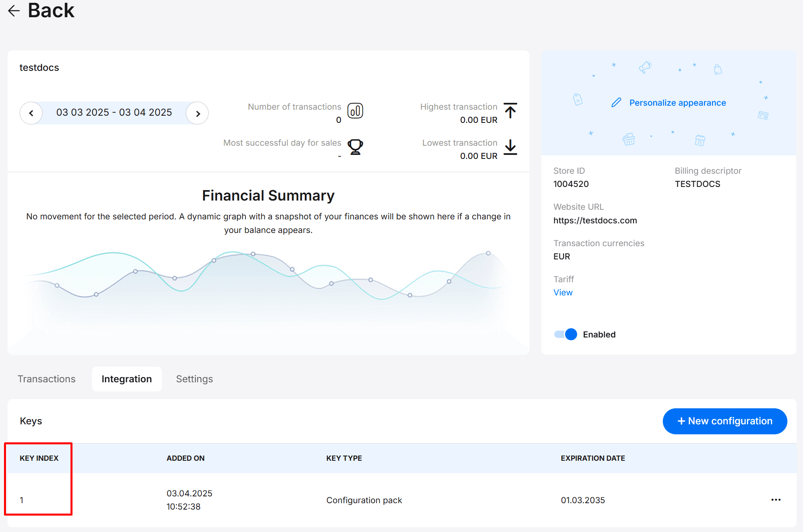Click the KEY INDEX column header
The width and height of the screenshot is (803, 532).
tap(39, 458)
